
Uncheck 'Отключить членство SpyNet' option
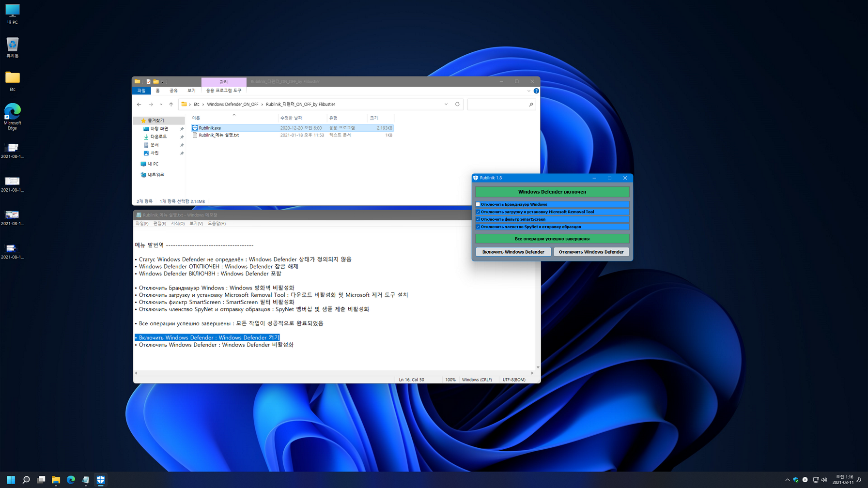pyautogui.click(x=478, y=227)
